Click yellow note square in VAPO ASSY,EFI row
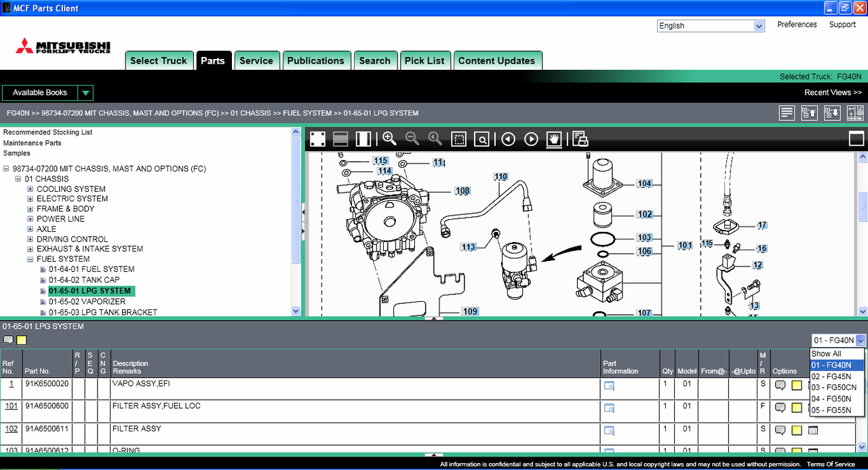 797,385
